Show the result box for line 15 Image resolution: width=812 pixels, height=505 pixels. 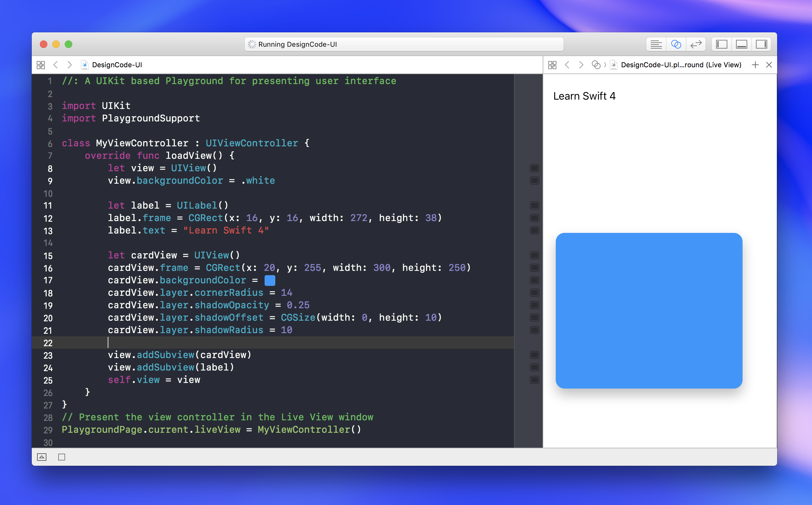(534, 255)
